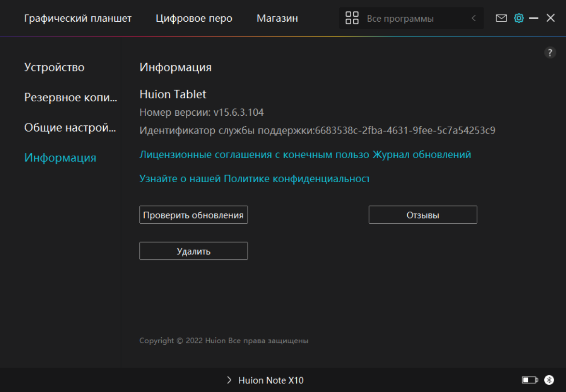566x392 pixels.
Task: Close the Huion window
Action: tap(550, 18)
